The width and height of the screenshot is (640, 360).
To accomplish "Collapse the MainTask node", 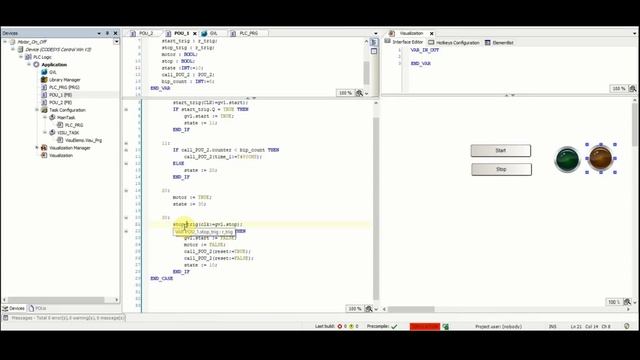I will point(45,117).
